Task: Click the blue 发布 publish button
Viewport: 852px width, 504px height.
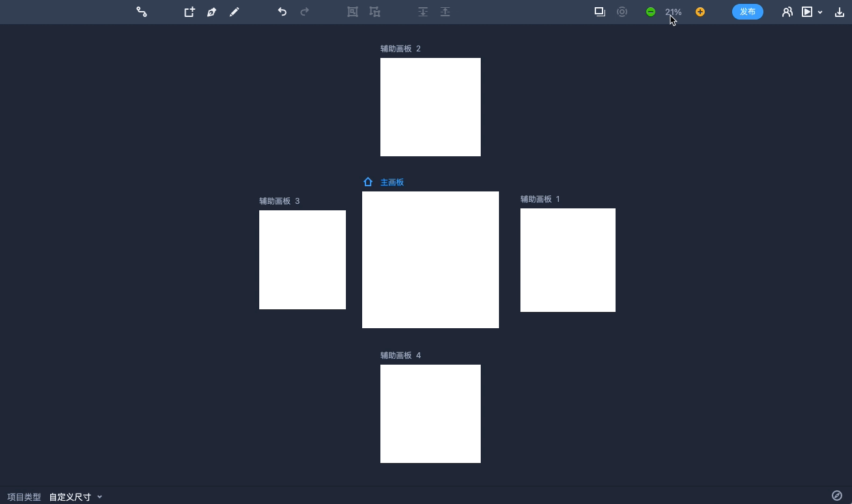Action: tap(747, 12)
